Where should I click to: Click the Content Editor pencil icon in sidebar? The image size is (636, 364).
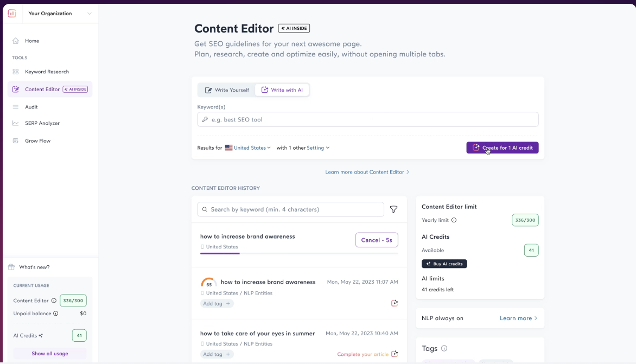(x=15, y=89)
